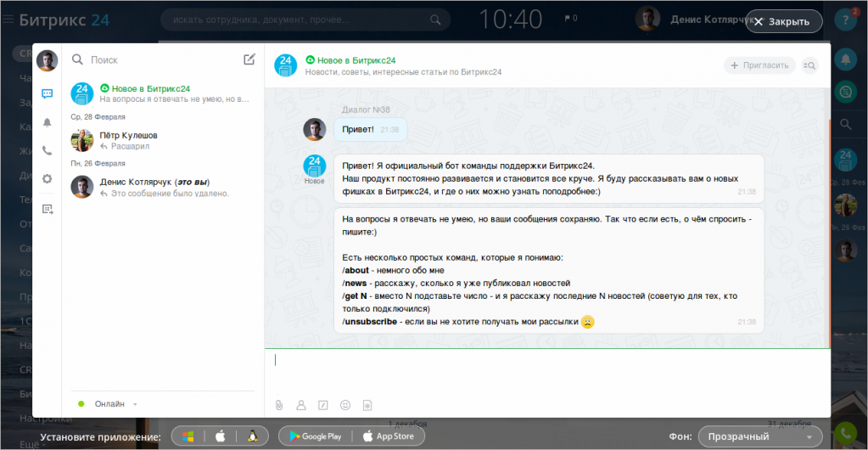The image size is (868, 450).
Task: Download the Windows desktop app
Action: (x=188, y=436)
